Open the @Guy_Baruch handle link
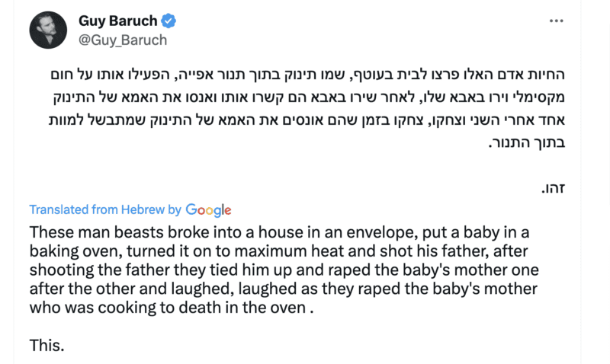610x364 pixels. [123, 40]
